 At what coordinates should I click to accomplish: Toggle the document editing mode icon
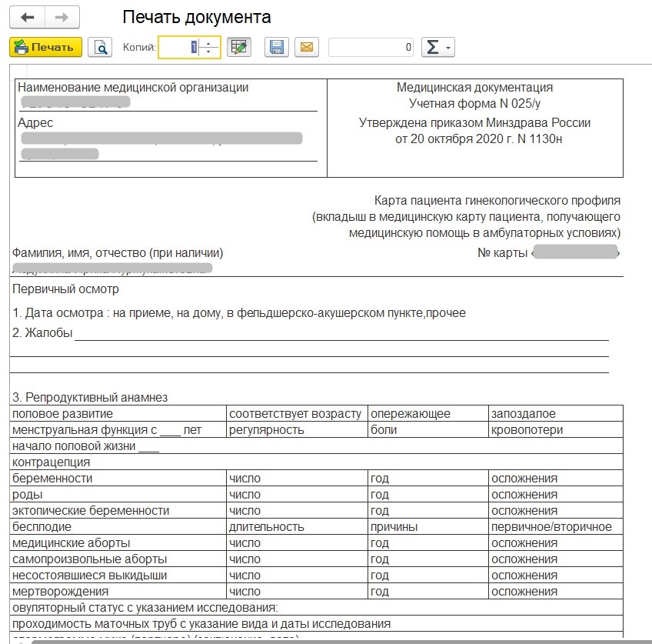239,48
